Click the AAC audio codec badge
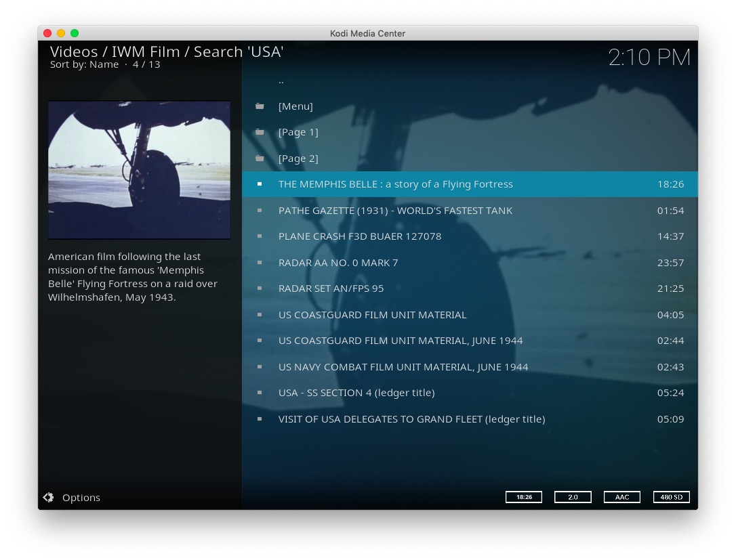This screenshot has height=560, width=736. [x=621, y=497]
